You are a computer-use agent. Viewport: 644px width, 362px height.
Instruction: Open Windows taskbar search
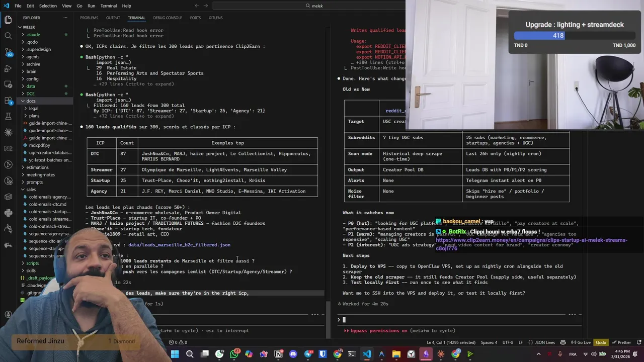[190, 354]
